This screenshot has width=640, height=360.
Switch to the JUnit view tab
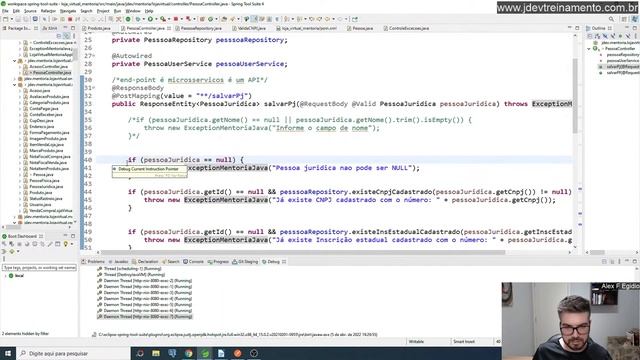50,28
